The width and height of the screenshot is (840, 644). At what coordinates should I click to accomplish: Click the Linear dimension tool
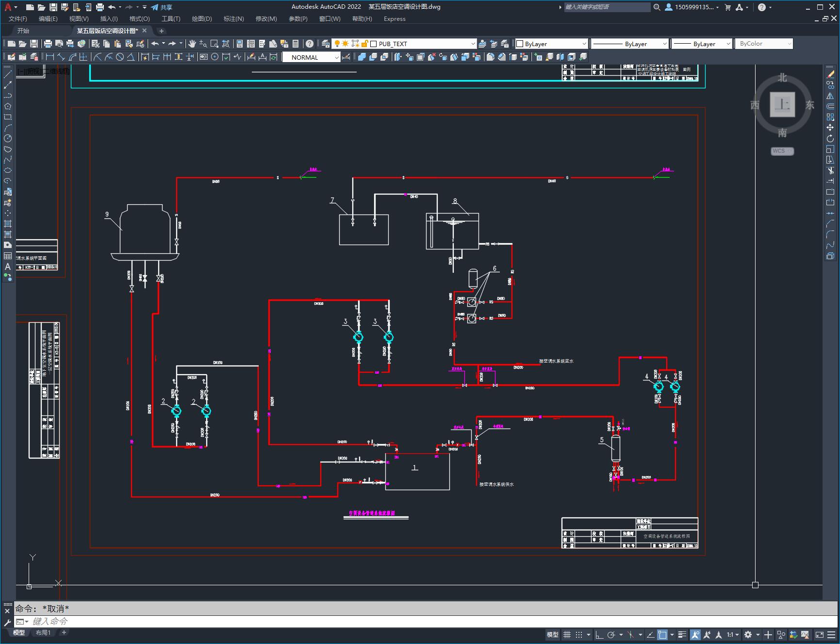tap(50, 57)
